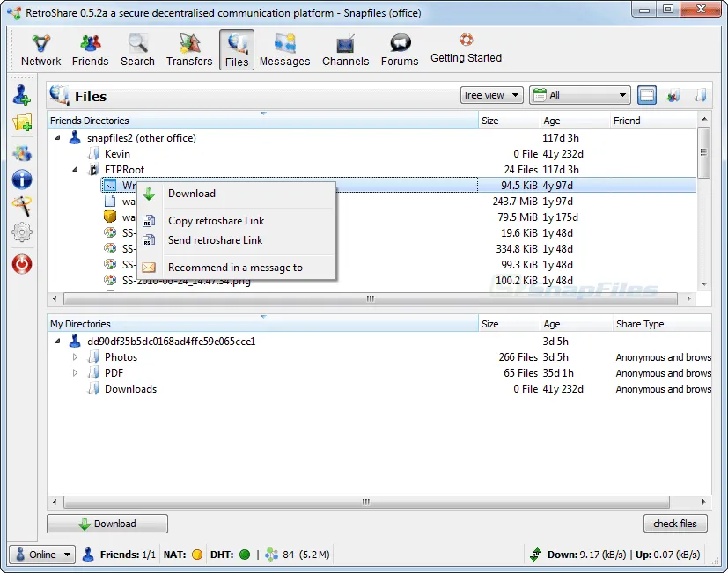This screenshot has width=728, height=573.
Task: Toggle the split view layout button
Action: (647, 96)
